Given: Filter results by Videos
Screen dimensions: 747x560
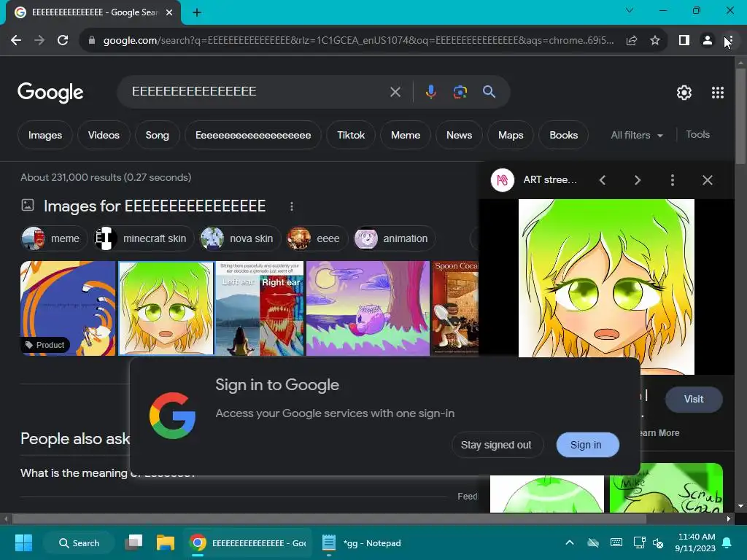Looking at the screenshot, I should pyautogui.click(x=104, y=135).
